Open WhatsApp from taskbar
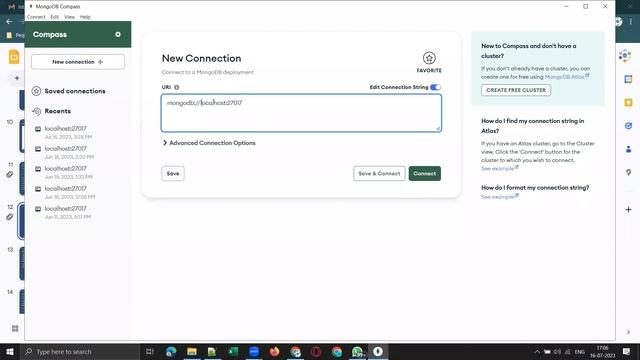Image resolution: width=640 pixels, height=360 pixels. point(358,351)
